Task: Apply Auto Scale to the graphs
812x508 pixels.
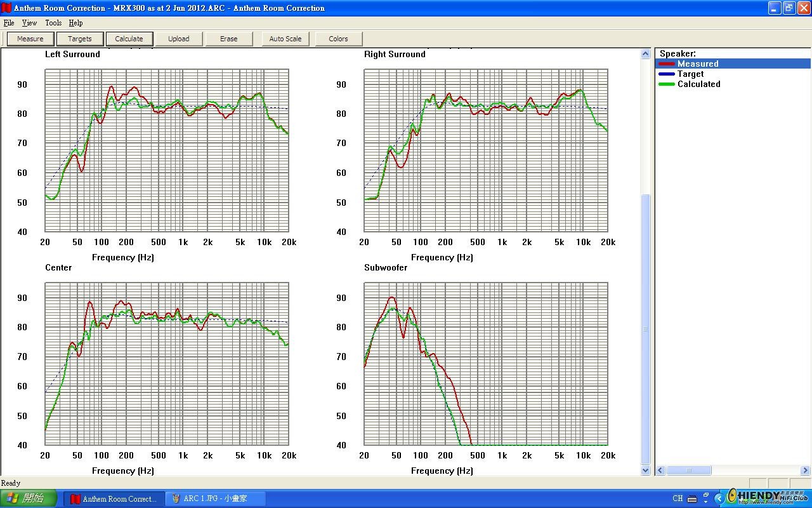Action: tap(285, 39)
